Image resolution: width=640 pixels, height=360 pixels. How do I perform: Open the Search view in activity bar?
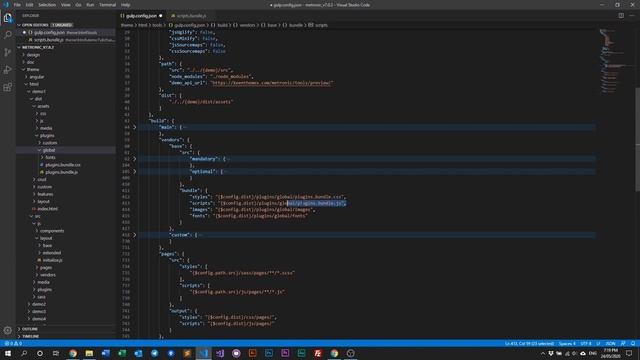8,35
